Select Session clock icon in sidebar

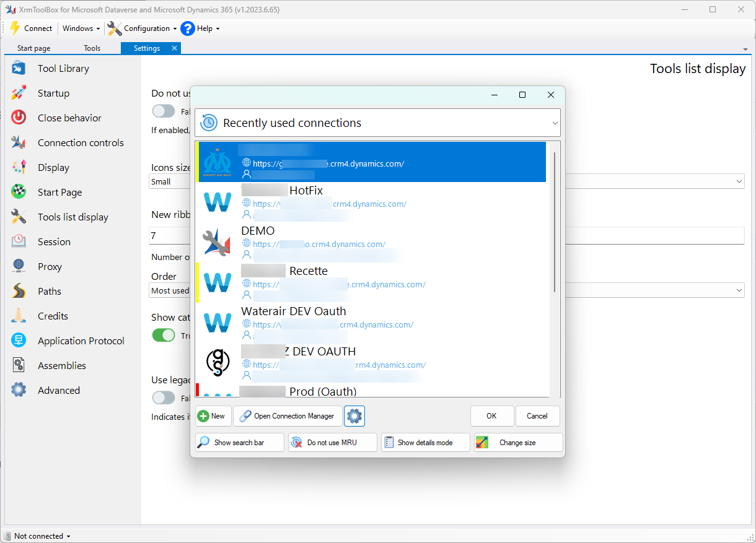19,241
